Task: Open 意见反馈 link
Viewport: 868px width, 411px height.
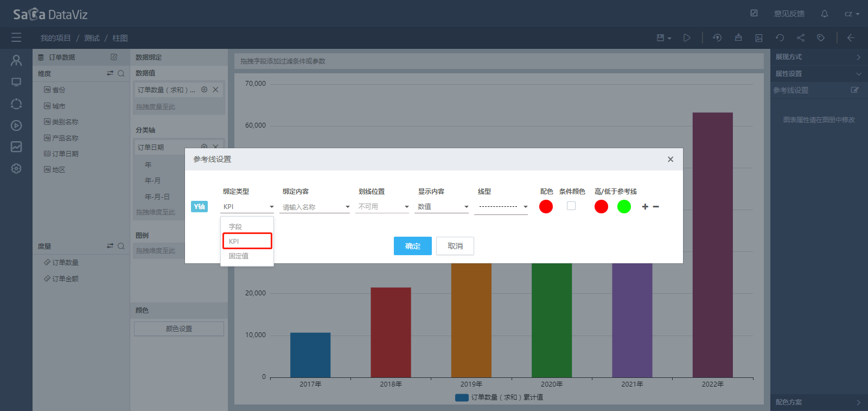Action: 789,14
